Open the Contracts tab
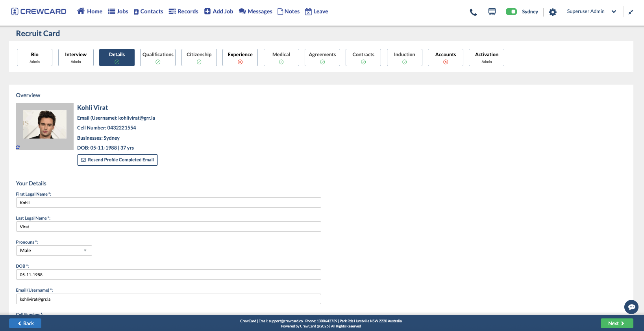Screen dimensions: 644x331 pos(363,57)
